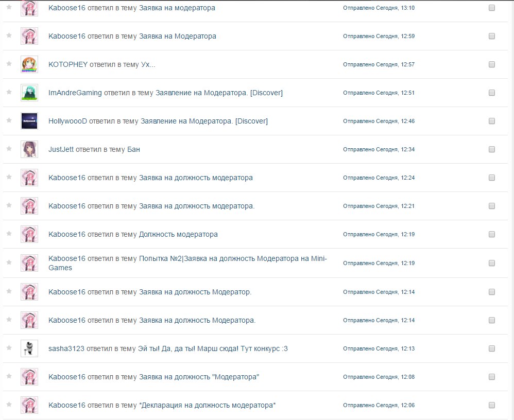
Task: Tick the checkbox for the 13:10 notification
Action: point(492,8)
